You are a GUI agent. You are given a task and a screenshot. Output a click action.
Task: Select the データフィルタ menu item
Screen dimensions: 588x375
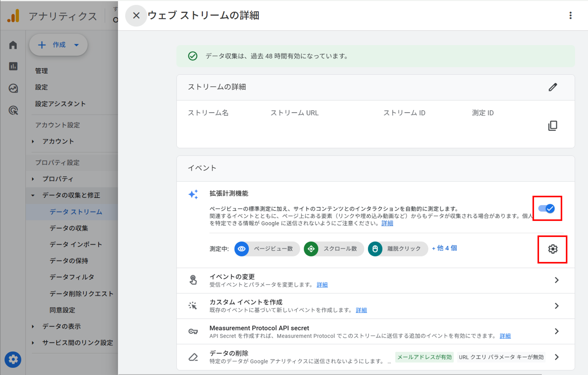click(72, 277)
